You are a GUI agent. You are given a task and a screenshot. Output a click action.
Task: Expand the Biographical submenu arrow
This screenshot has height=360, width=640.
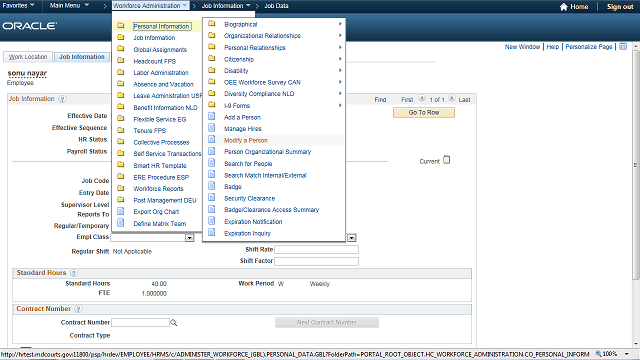[x=340, y=24]
